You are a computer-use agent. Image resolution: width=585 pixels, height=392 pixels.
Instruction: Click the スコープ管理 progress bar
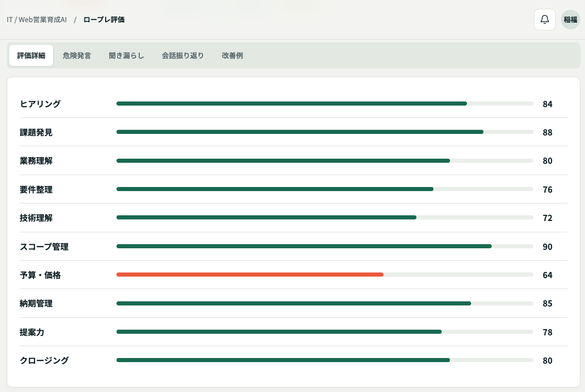click(x=325, y=246)
